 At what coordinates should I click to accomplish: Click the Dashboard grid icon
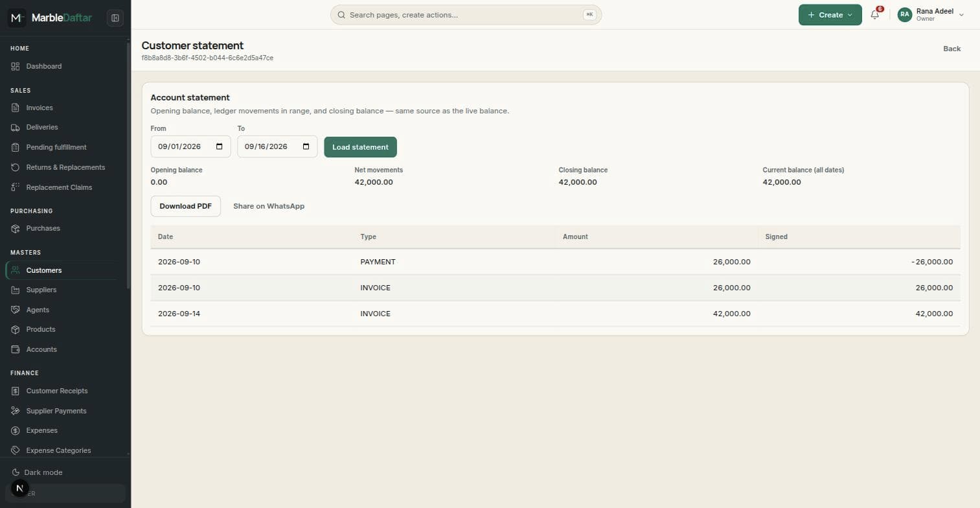coord(16,66)
